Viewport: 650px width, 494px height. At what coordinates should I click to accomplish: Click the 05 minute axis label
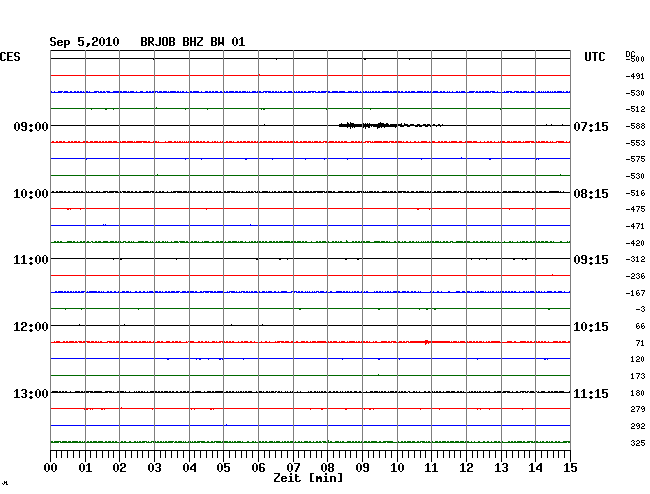(x=223, y=468)
